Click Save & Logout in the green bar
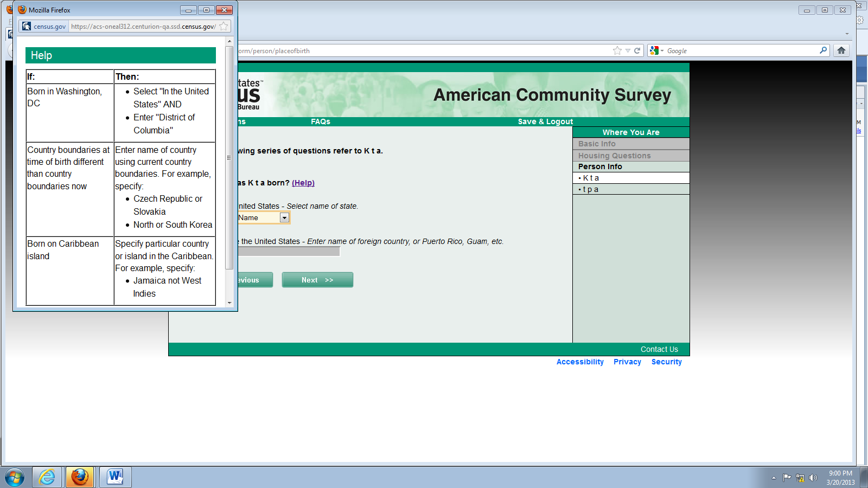 (x=545, y=121)
